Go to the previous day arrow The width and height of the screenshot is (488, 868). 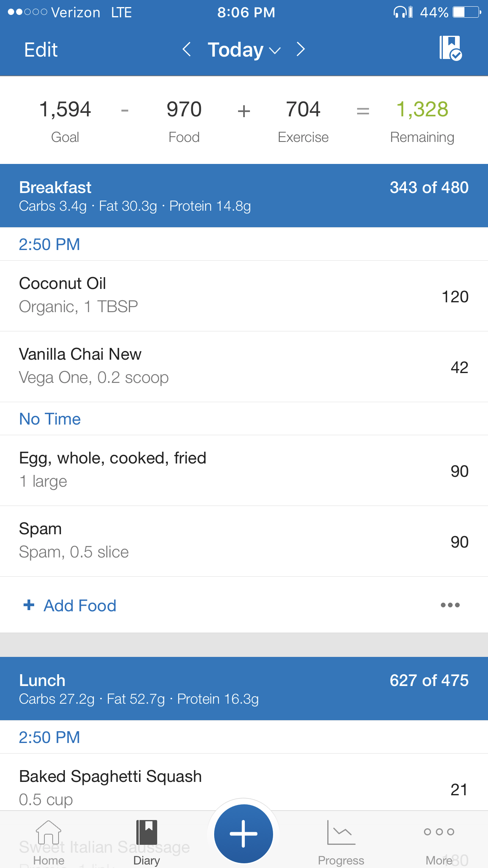(187, 50)
